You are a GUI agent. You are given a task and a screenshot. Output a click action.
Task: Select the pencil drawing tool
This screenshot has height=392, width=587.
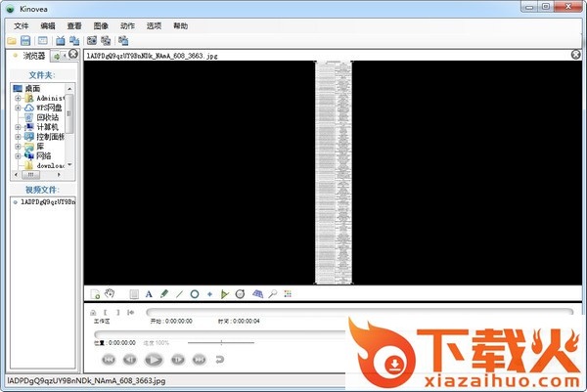pos(164,293)
